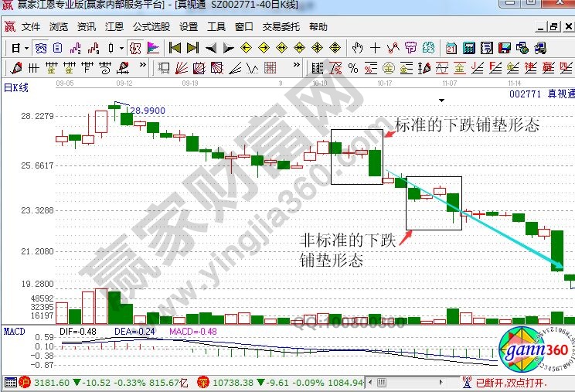
Task: Click the MACD indicator label
Action: [14, 331]
